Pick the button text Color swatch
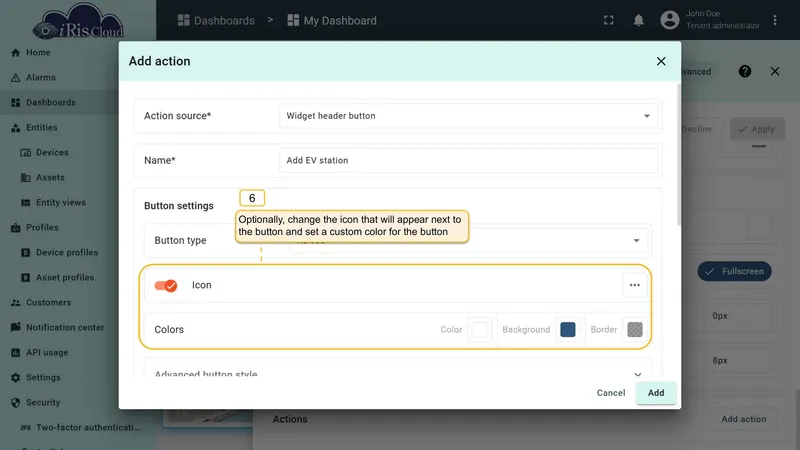This screenshot has height=450, width=800. pyautogui.click(x=480, y=330)
